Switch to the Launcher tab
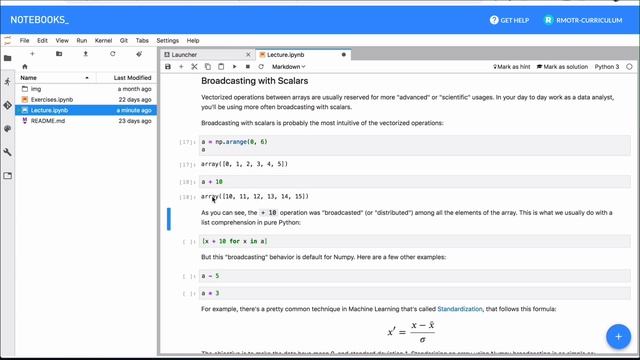This screenshot has width=640, height=360. coord(208,55)
